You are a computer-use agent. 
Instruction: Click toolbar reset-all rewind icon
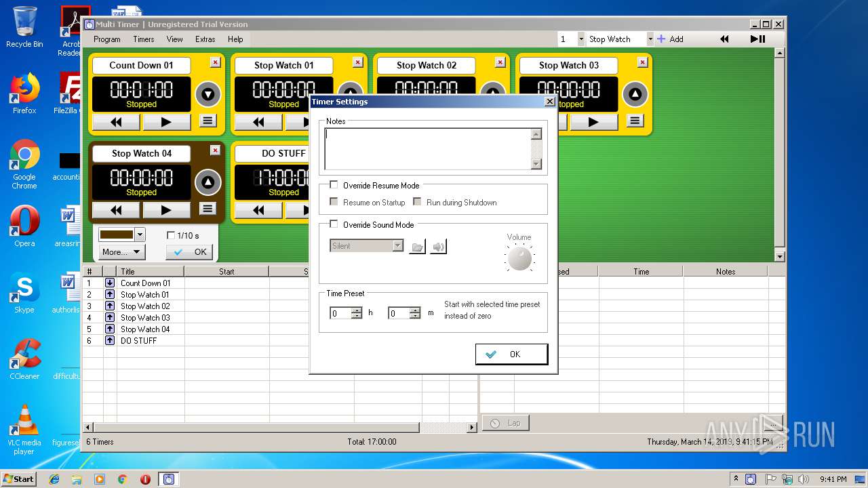click(724, 39)
